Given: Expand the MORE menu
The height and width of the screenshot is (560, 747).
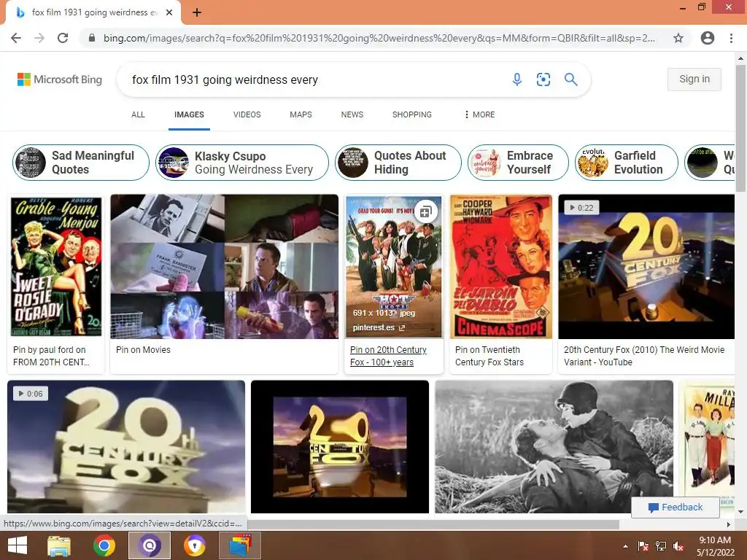Looking at the screenshot, I should 479,114.
